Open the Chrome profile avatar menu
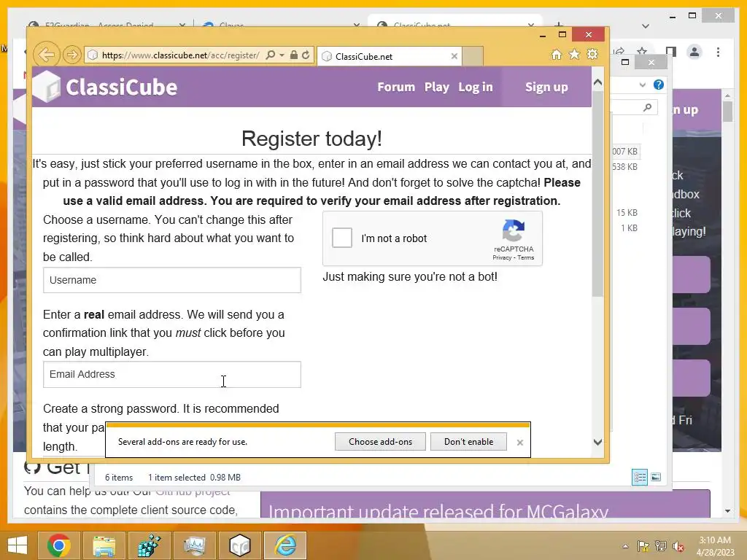Screen dimensions: 747x560 pyautogui.click(x=694, y=52)
